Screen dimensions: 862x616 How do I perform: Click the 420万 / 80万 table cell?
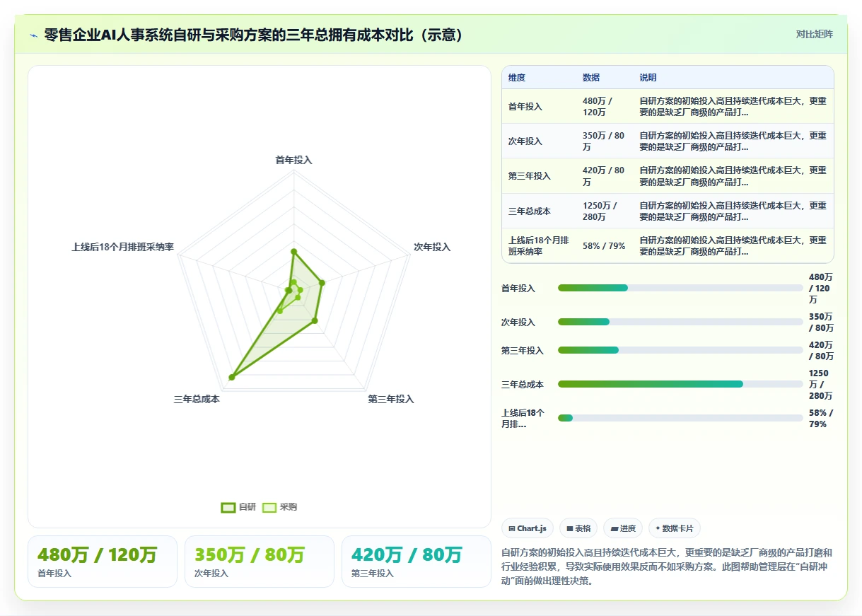click(x=605, y=176)
